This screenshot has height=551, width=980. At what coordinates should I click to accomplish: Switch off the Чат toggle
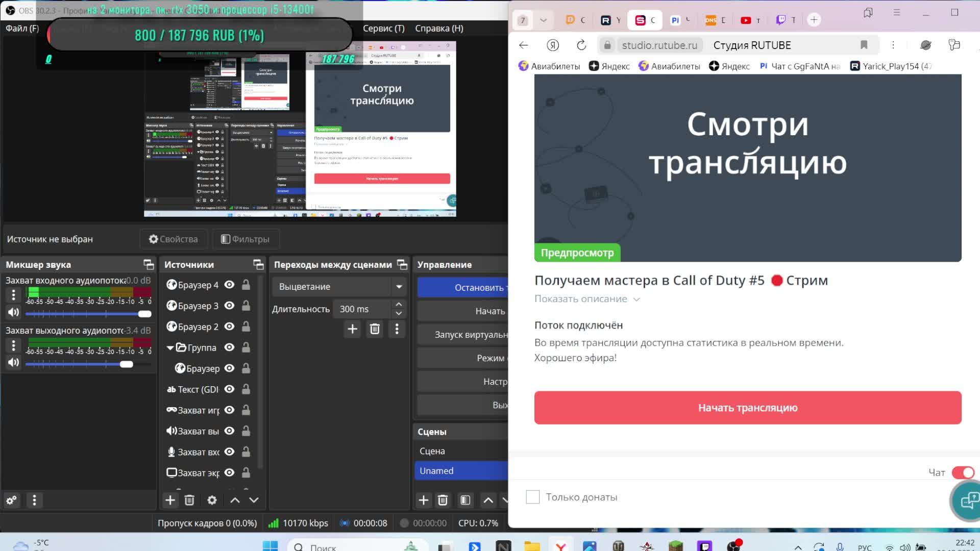963,472
